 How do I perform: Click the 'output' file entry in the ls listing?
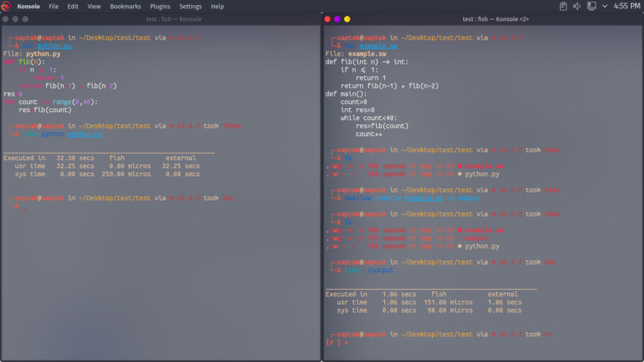click(476, 238)
